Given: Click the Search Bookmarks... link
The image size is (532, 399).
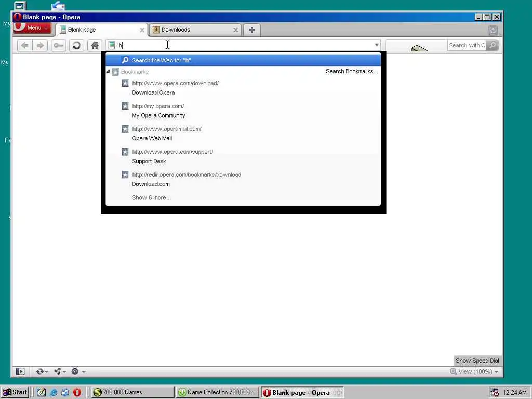Looking at the screenshot, I should pyautogui.click(x=352, y=71).
